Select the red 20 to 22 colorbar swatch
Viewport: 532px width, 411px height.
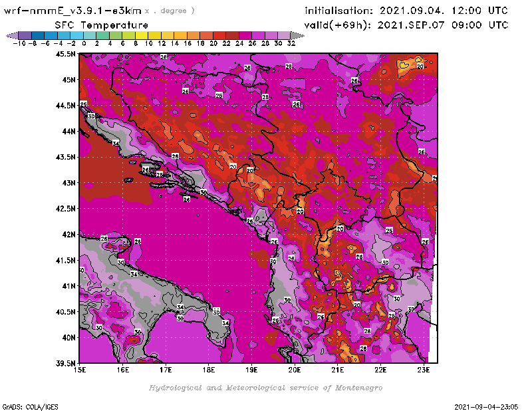219,35
